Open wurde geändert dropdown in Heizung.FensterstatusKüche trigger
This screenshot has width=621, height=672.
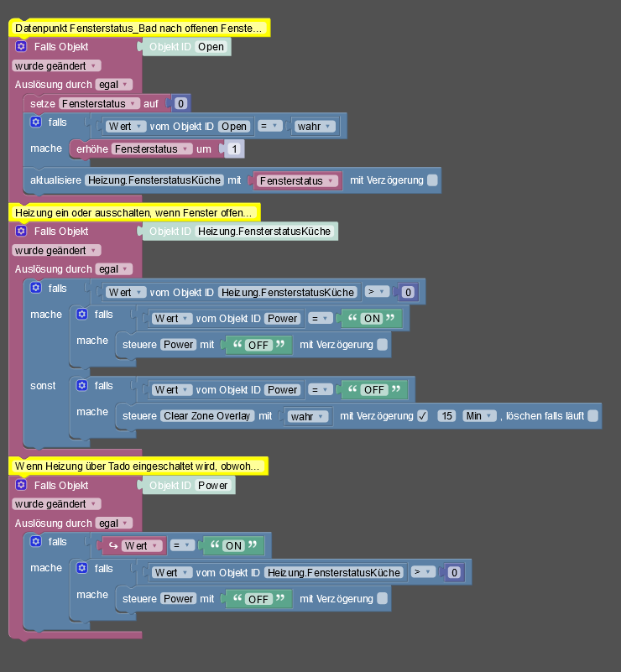tap(56, 250)
